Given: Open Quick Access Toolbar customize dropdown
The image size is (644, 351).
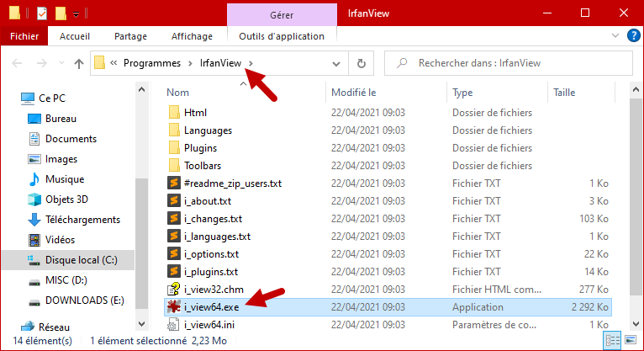Looking at the screenshot, I should point(76,15).
